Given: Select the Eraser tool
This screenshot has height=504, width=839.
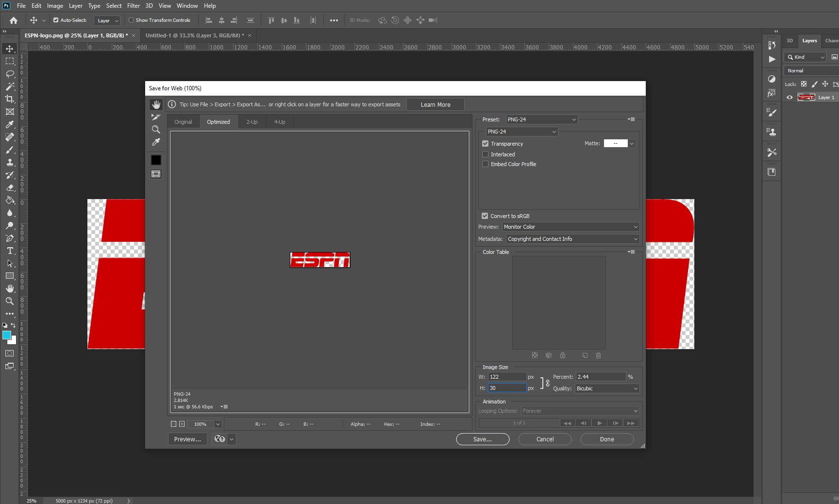Looking at the screenshot, I should tap(10, 187).
